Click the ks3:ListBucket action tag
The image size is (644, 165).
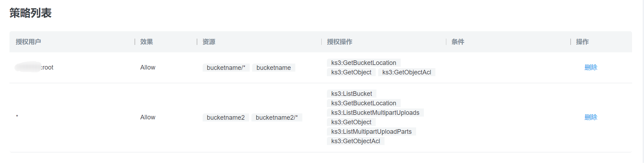(351, 94)
